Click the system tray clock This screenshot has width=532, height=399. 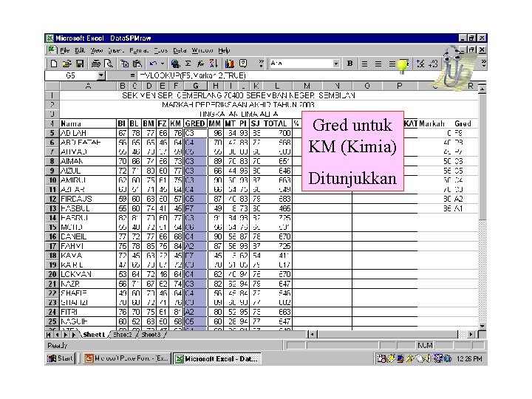469,358
